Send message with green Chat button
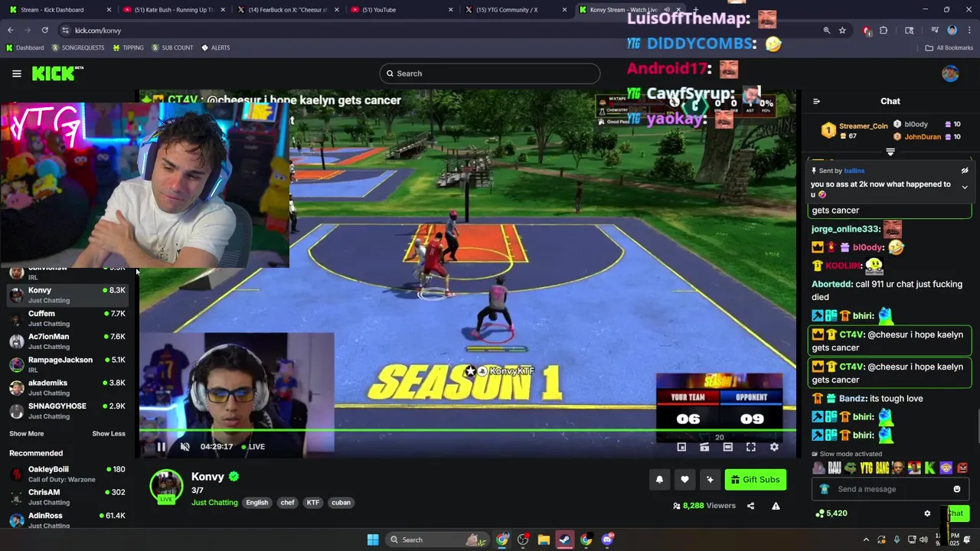The height and width of the screenshot is (551, 980). coord(956,514)
